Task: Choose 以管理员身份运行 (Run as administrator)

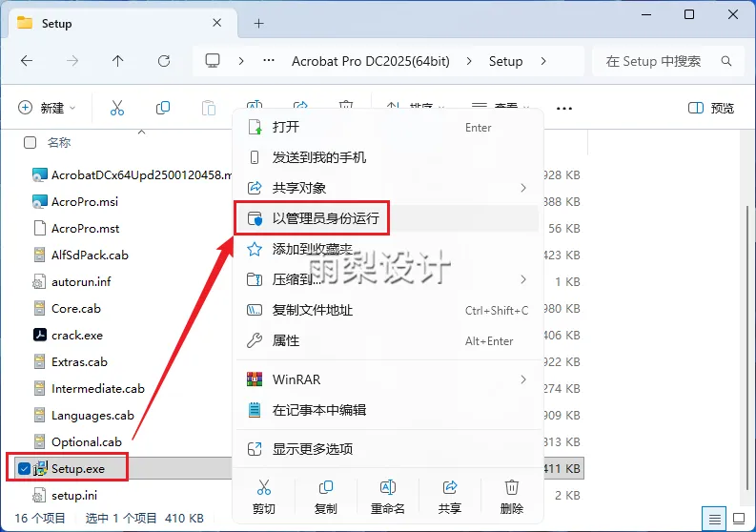Action: coord(388,218)
